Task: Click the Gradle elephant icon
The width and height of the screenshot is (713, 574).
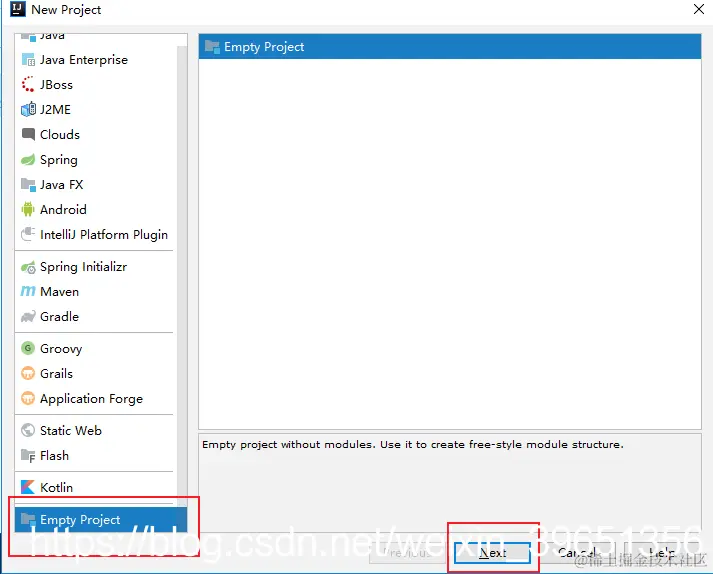Action: (x=28, y=317)
